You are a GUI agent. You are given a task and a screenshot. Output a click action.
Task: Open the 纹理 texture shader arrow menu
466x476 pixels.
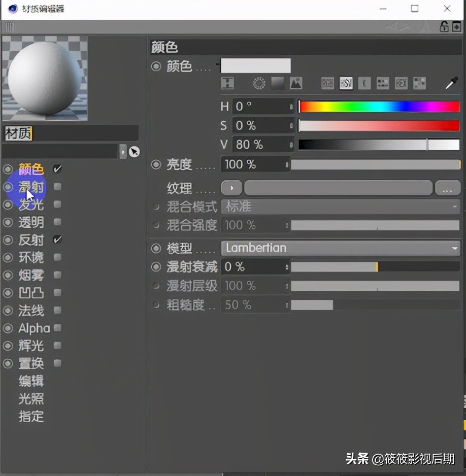pyautogui.click(x=231, y=188)
